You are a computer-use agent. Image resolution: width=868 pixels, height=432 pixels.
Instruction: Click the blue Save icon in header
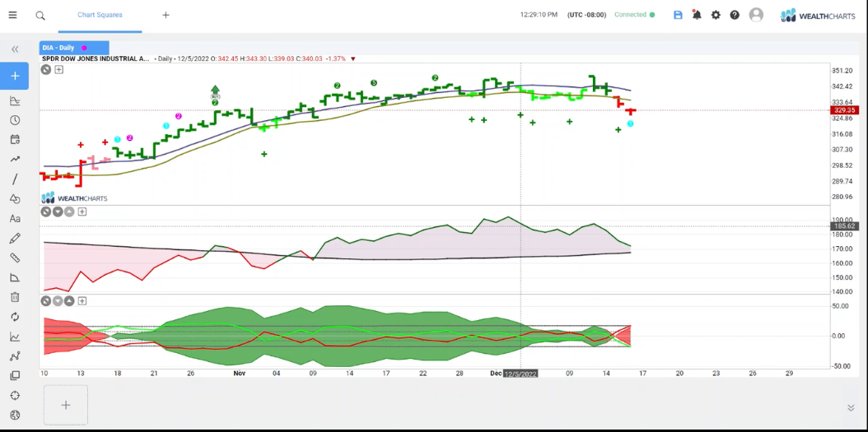(x=678, y=15)
